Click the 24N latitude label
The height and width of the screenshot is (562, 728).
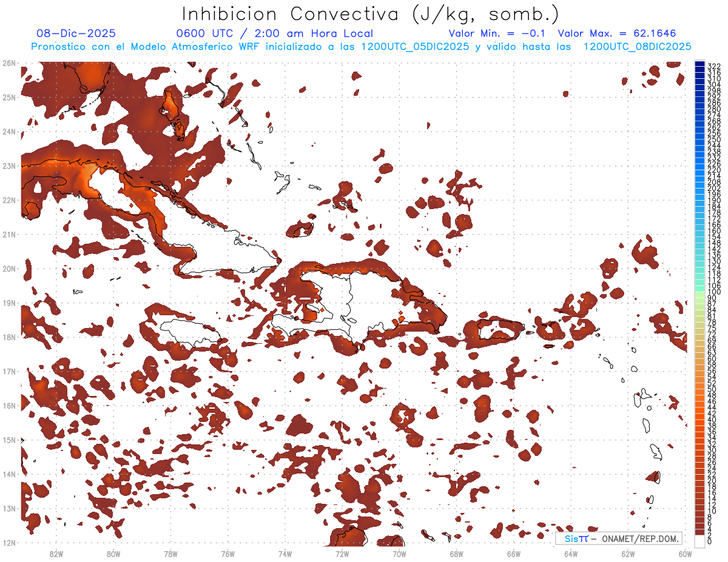pyautogui.click(x=9, y=132)
